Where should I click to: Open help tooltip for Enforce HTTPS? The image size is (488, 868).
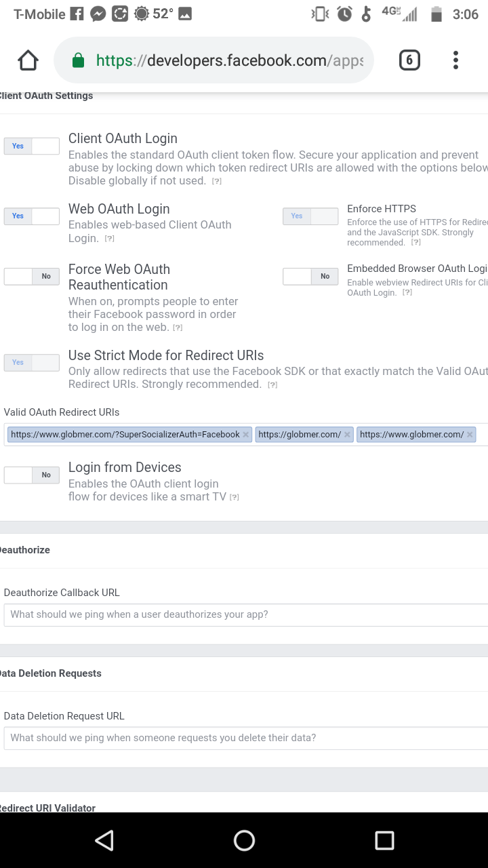pos(415,243)
